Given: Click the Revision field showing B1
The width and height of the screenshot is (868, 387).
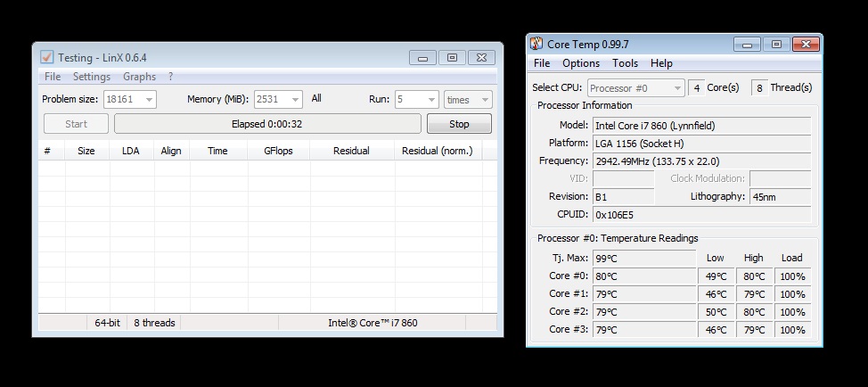Looking at the screenshot, I should tap(623, 196).
